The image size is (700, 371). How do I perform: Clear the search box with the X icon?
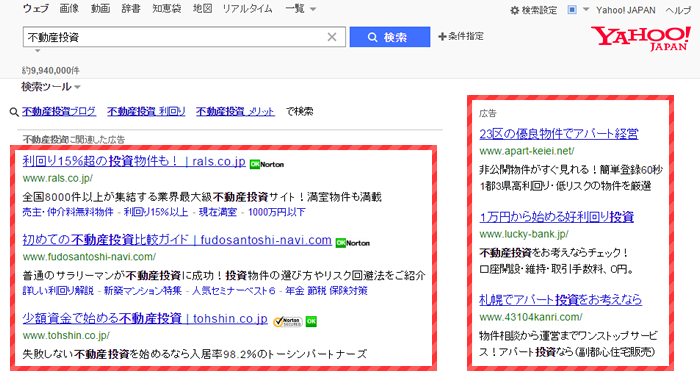click(x=332, y=37)
